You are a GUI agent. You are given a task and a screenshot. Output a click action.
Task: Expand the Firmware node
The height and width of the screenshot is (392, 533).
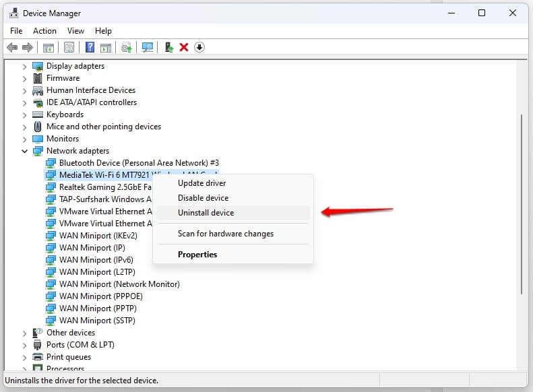click(x=24, y=79)
